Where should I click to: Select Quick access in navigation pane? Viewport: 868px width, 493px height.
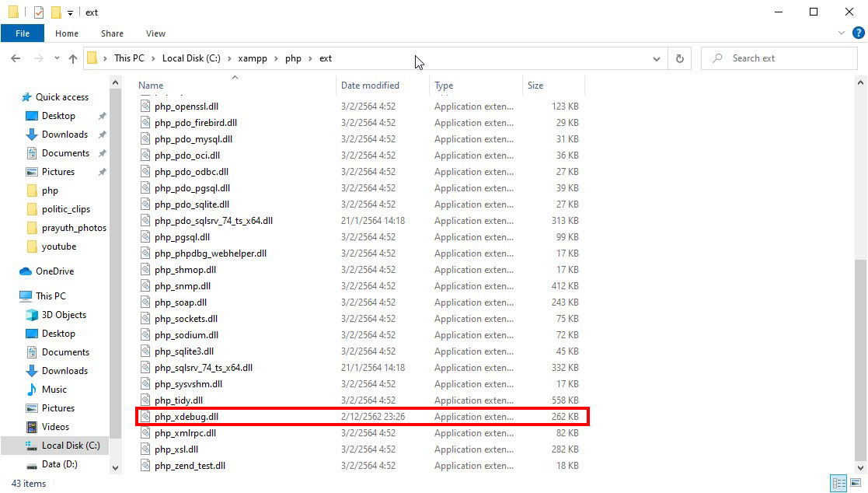coord(62,97)
